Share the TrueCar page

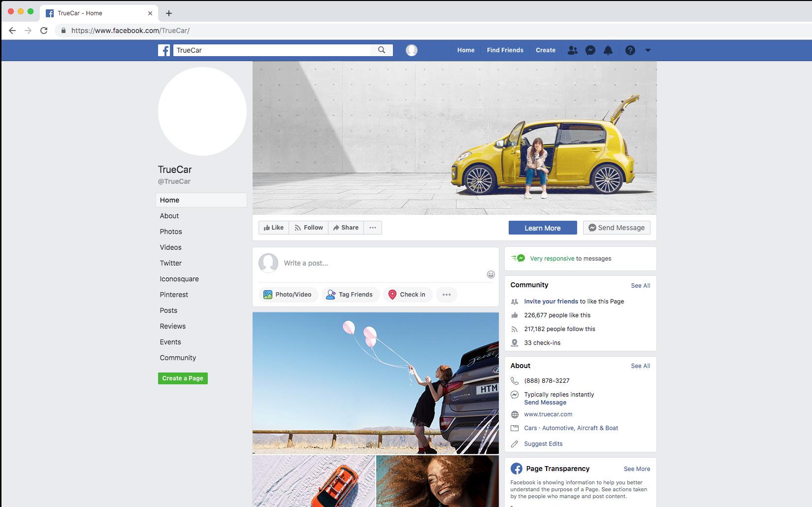click(346, 228)
